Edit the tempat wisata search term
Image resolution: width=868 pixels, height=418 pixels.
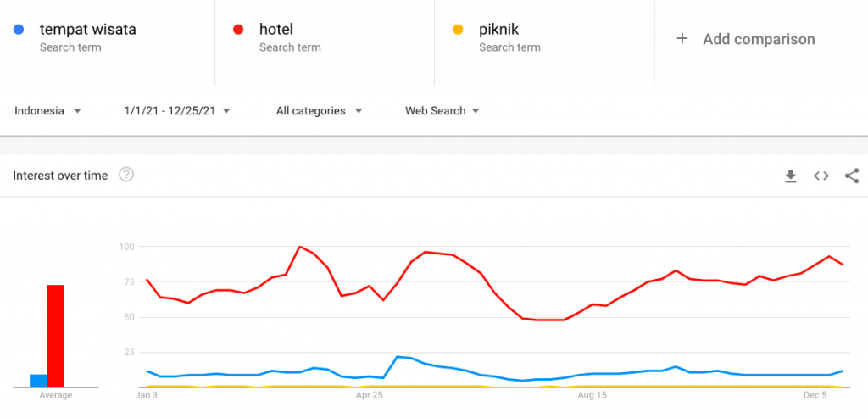point(88,30)
